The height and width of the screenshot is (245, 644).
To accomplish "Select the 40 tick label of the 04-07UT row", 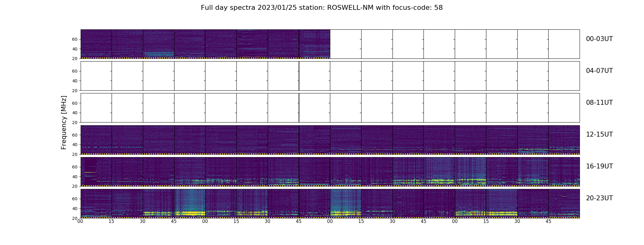I will tap(75, 81).
